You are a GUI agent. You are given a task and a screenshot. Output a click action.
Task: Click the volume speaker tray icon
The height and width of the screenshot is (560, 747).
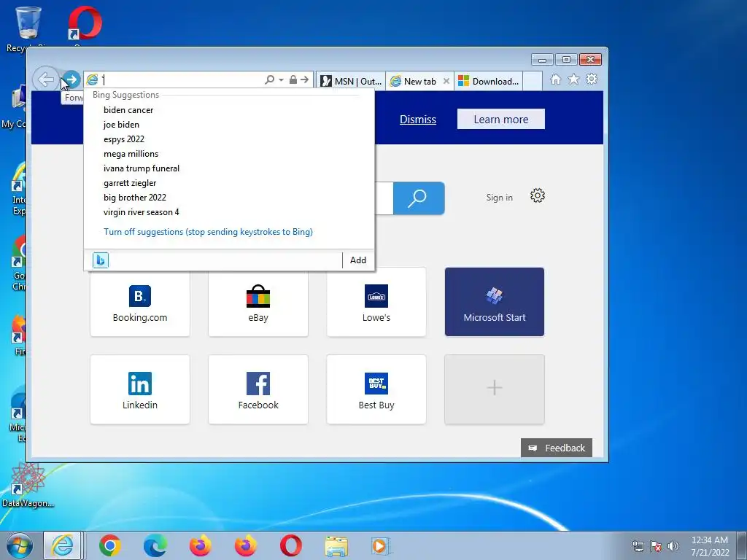pyautogui.click(x=673, y=546)
